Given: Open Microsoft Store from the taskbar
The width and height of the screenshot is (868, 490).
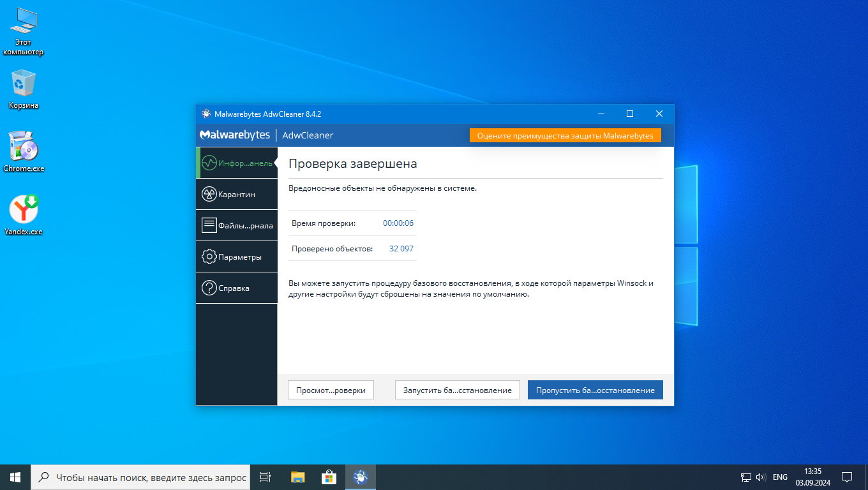Looking at the screenshot, I should (329, 477).
